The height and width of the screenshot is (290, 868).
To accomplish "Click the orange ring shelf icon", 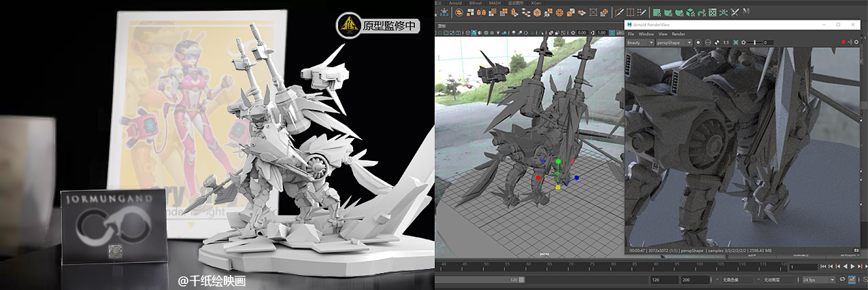I will [x=559, y=13].
